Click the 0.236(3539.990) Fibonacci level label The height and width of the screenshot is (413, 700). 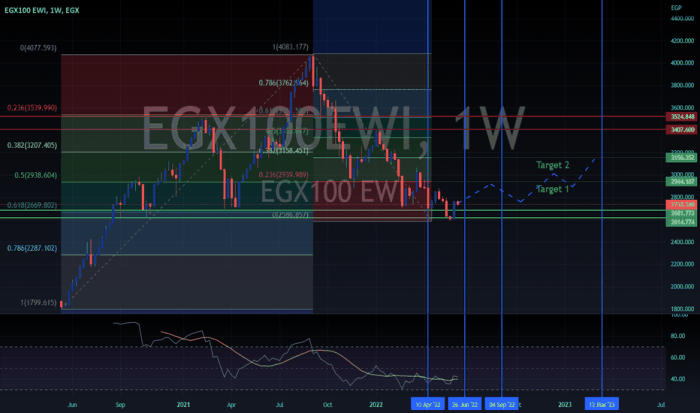click(32, 108)
